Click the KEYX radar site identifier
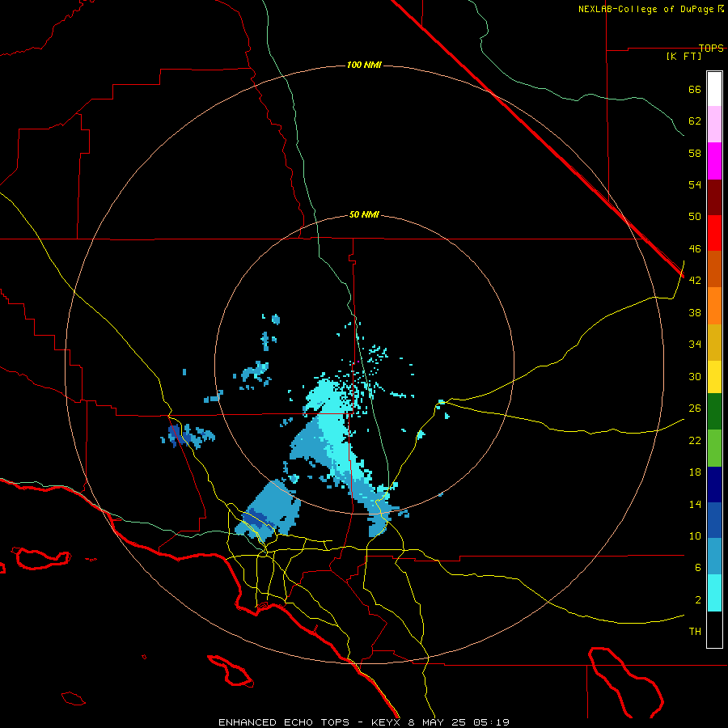Screen dimensions: 728x728 pyautogui.click(x=385, y=722)
